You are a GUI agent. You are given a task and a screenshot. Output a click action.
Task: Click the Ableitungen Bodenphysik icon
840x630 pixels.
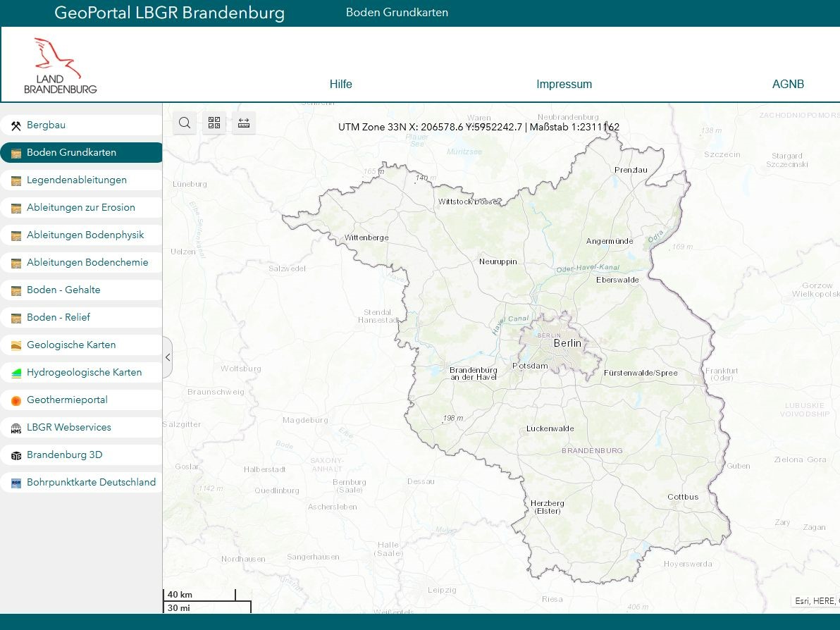point(16,235)
